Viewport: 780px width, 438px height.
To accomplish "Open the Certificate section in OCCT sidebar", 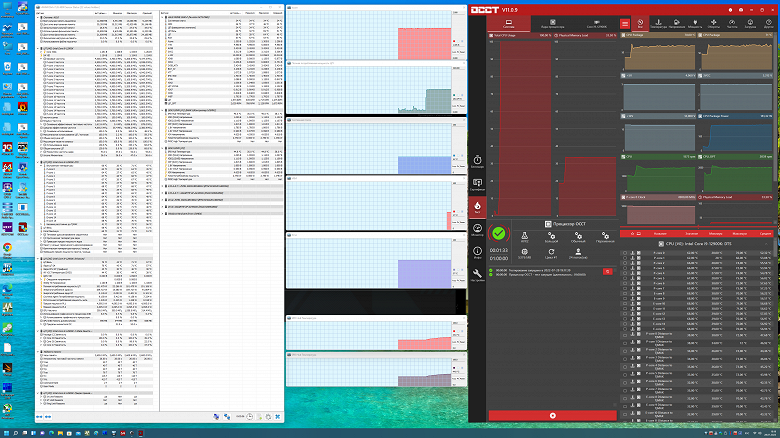I will (x=477, y=185).
